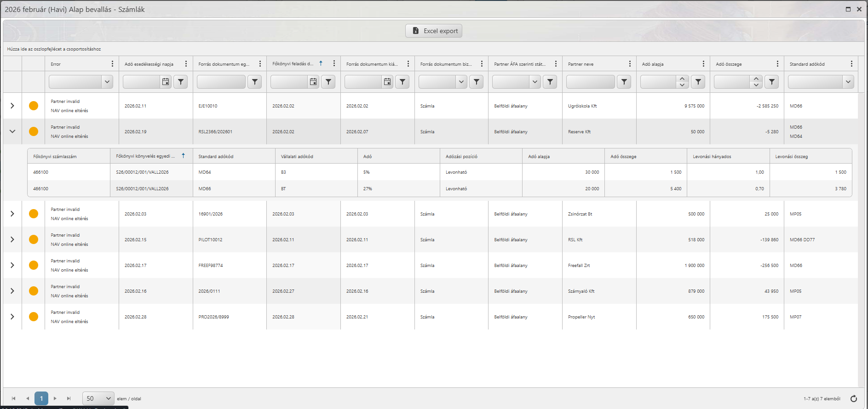
Task: Click the orange status dot for Freefall Zrt
Action: pyautogui.click(x=34, y=265)
